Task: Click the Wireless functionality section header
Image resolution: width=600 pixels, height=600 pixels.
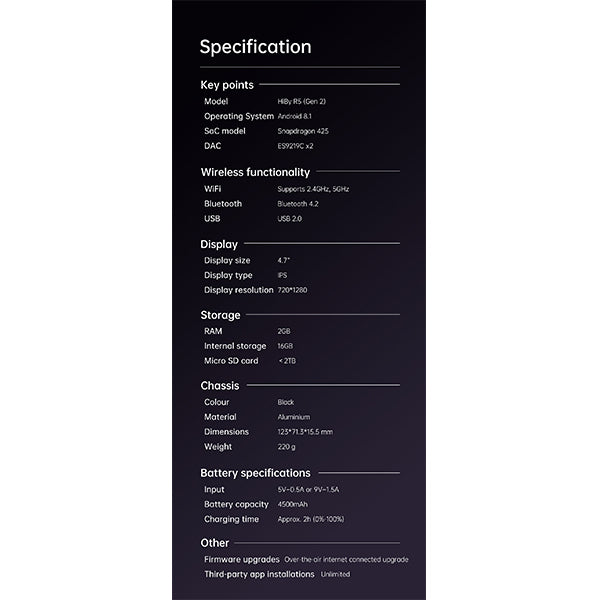Action: click(255, 172)
